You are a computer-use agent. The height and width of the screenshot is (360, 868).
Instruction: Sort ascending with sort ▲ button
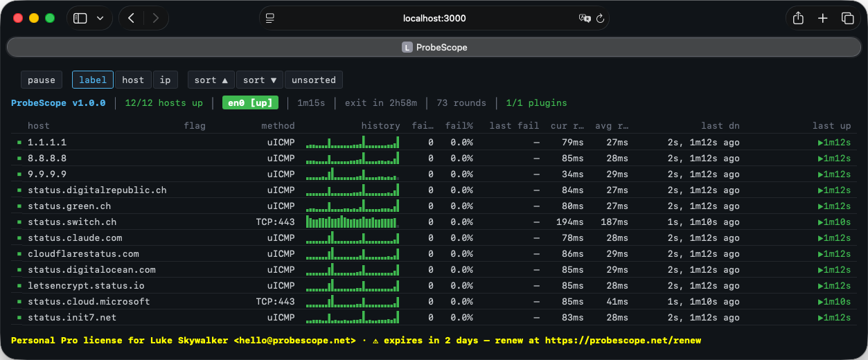tap(211, 80)
